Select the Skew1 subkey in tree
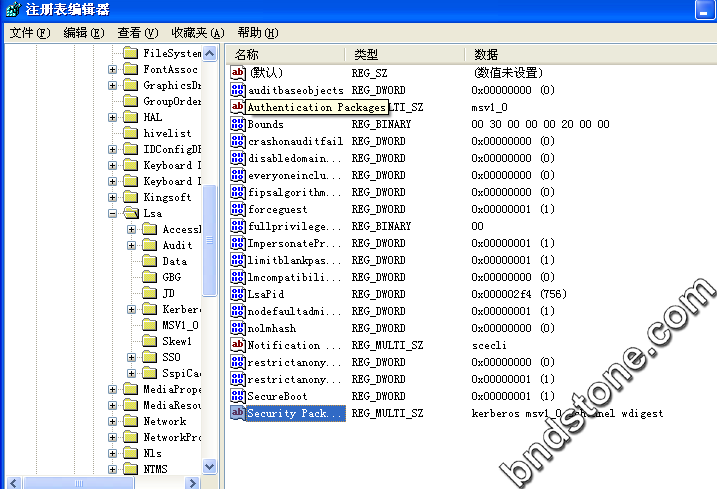 coord(176,341)
